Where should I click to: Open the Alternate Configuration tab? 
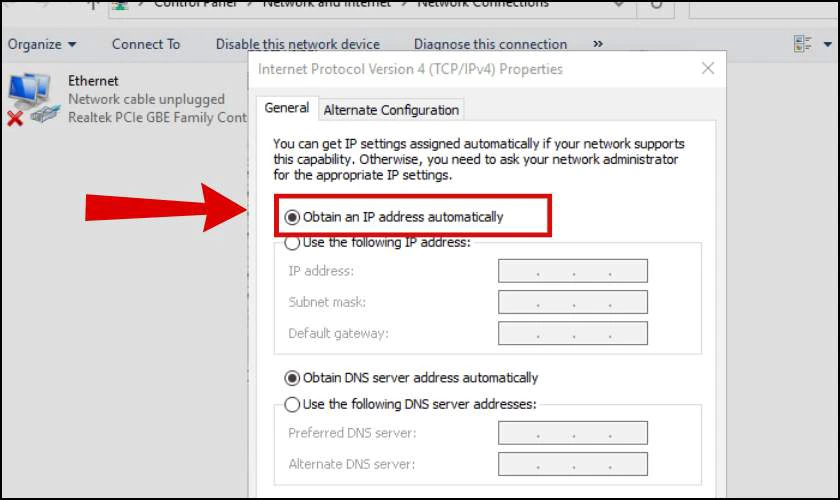(x=391, y=110)
